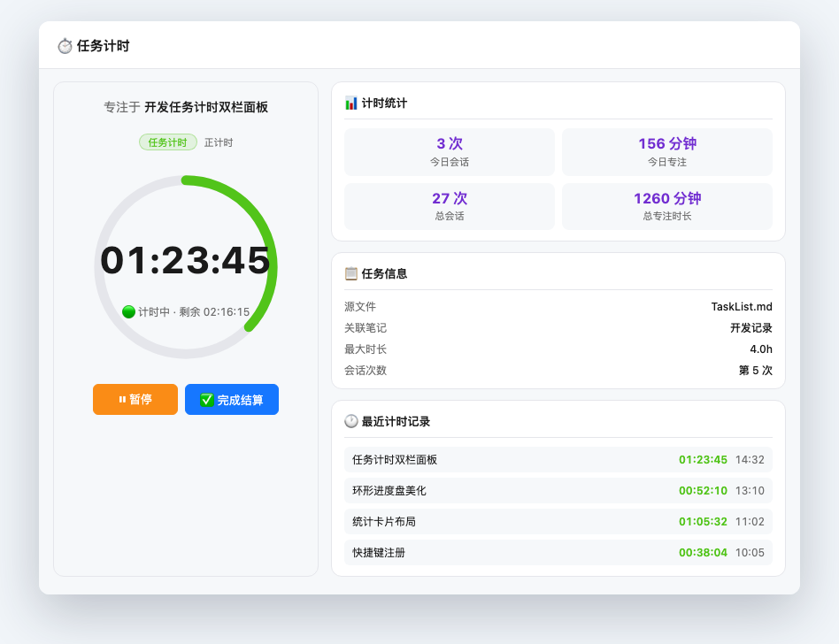The image size is (839, 644).
Task: Click the clock icon next to 最近计时记录
Action: tap(351, 421)
